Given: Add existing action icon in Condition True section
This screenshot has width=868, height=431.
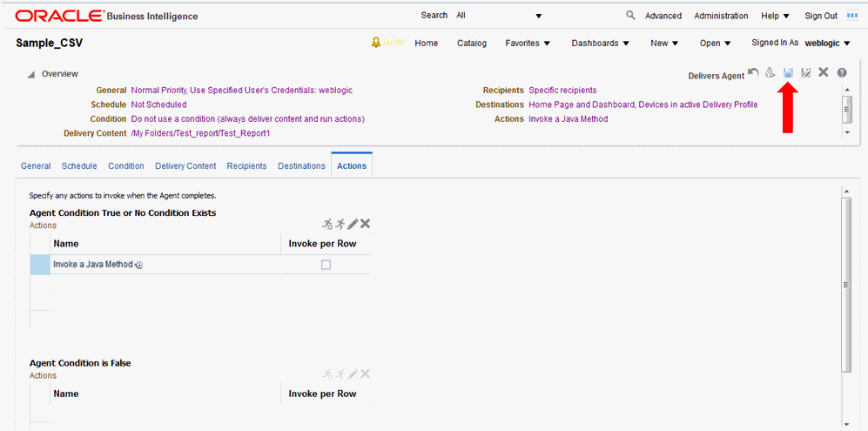Looking at the screenshot, I should pos(340,224).
